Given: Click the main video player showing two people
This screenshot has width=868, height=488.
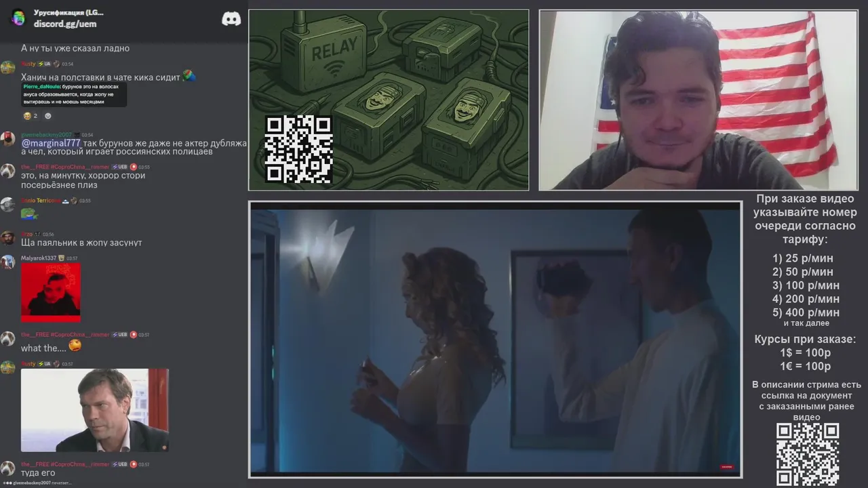Looking at the screenshot, I should [495, 340].
